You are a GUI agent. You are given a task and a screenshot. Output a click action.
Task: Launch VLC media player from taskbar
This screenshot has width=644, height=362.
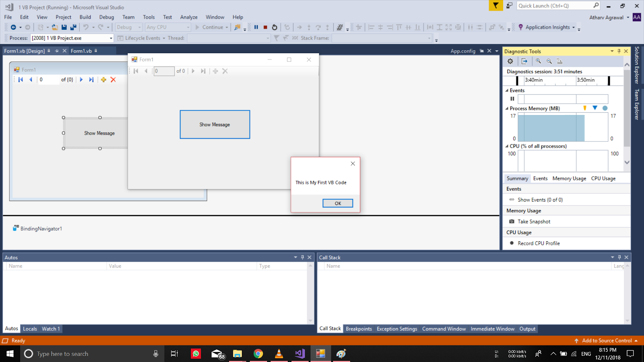click(x=279, y=354)
